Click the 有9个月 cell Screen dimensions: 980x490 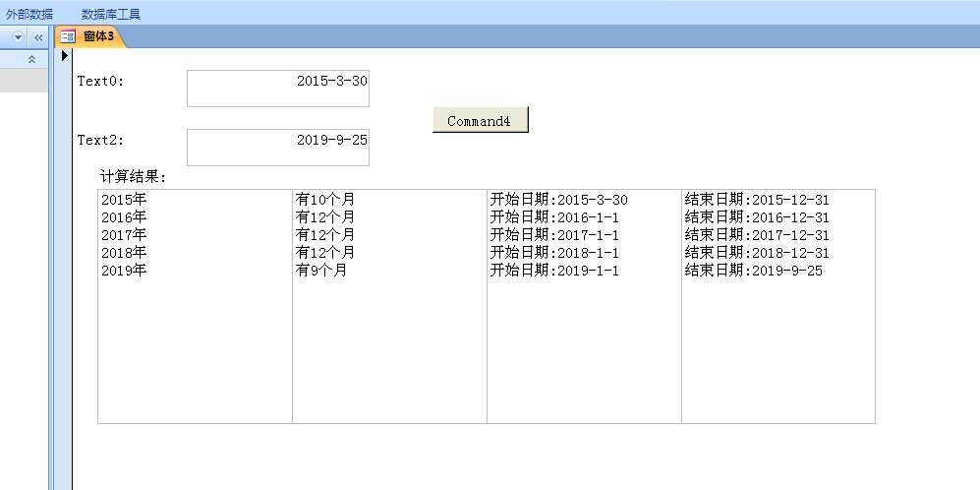click(321, 271)
